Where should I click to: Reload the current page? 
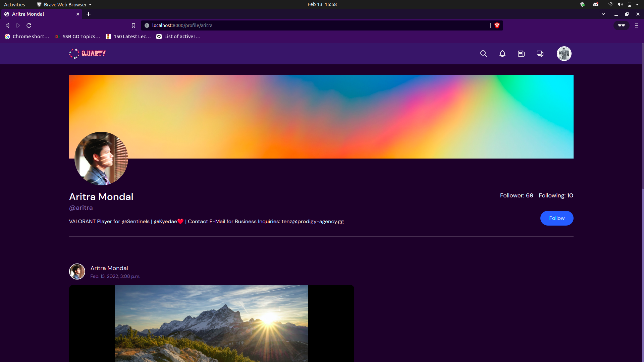point(29,25)
